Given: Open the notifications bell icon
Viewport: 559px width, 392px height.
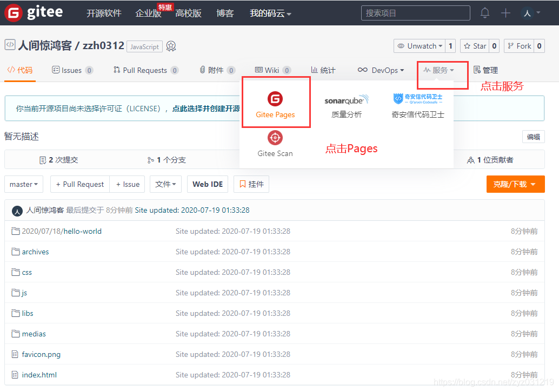Looking at the screenshot, I should [x=484, y=13].
